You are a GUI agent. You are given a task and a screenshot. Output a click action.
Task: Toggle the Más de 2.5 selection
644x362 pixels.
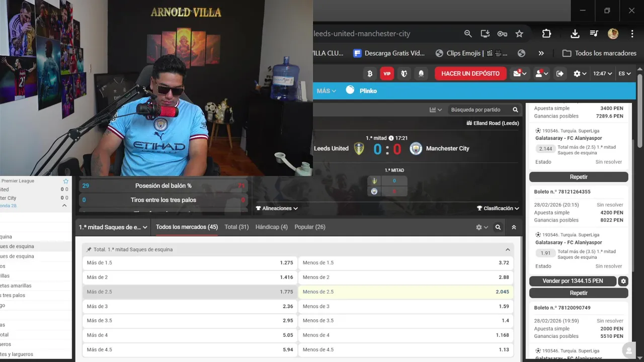pyautogui.click(x=190, y=292)
